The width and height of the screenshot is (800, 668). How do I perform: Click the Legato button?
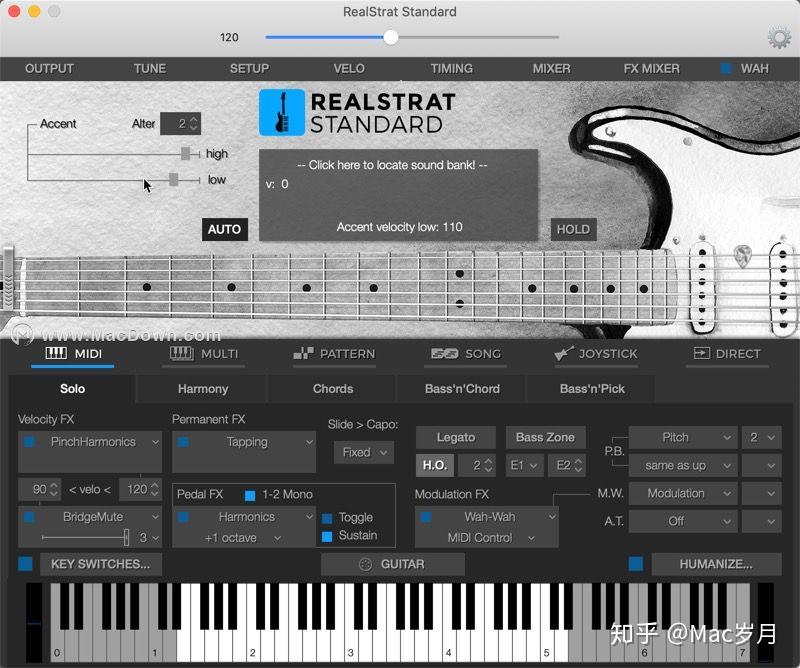click(455, 438)
